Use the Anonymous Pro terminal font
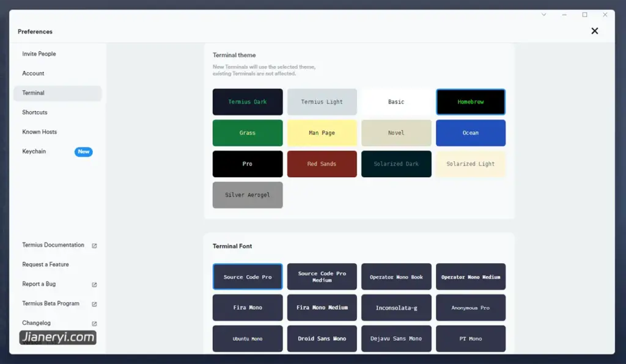 [471, 308]
